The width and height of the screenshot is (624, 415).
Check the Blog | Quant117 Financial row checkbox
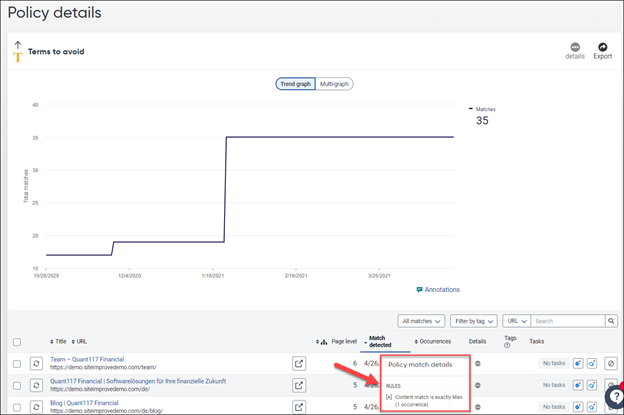coord(17,407)
